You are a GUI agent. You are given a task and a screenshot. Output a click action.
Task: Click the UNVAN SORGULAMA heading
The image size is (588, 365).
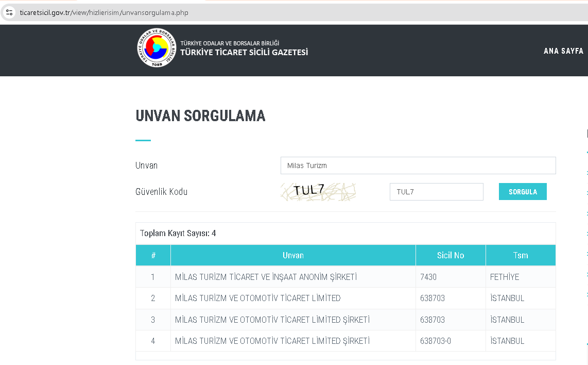pos(200,115)
